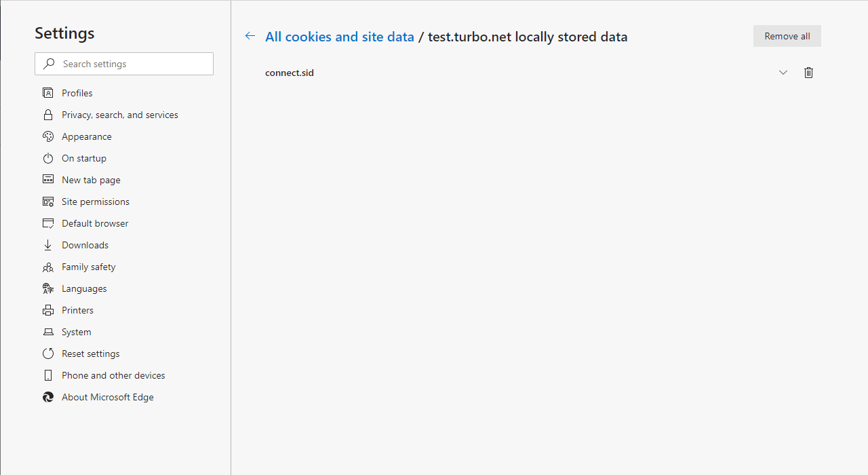
Task: Follow the All cookies and site data link
Action: 339,37
